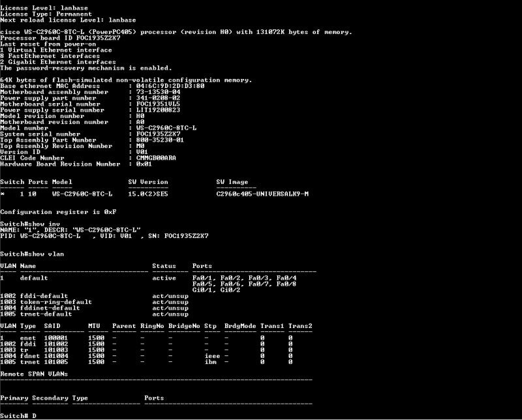The height and width of the screenshot is (420, 522).
Task: Click the 'SW Version' column header
Action: (x=148, y=182)
